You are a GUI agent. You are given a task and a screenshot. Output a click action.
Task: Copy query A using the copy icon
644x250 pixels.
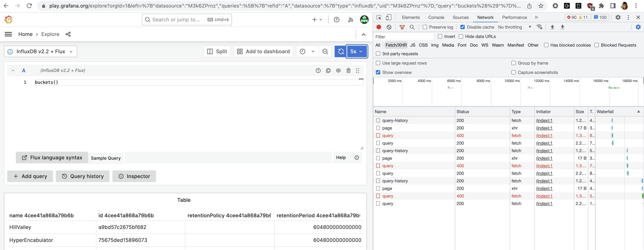[328, 71]
